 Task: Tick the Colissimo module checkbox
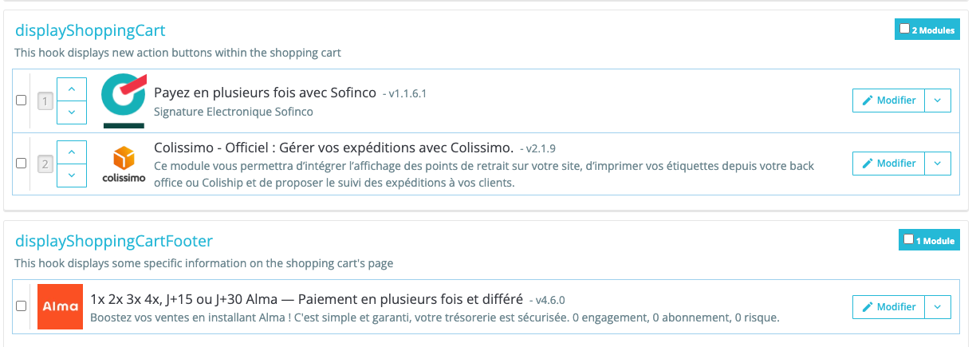22,164
